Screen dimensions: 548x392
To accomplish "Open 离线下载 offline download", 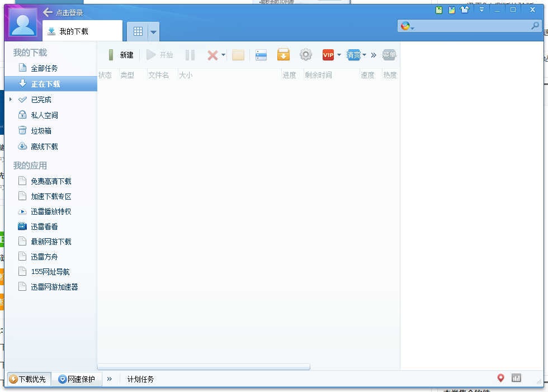I will coord(44,147).
